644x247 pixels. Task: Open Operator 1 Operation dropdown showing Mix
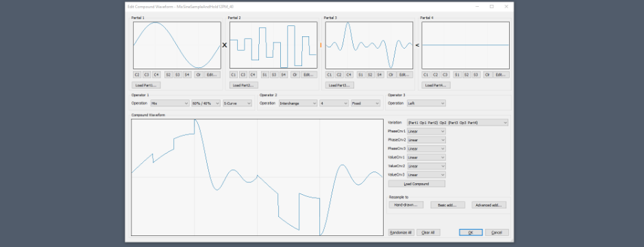(x=170, y=104)
